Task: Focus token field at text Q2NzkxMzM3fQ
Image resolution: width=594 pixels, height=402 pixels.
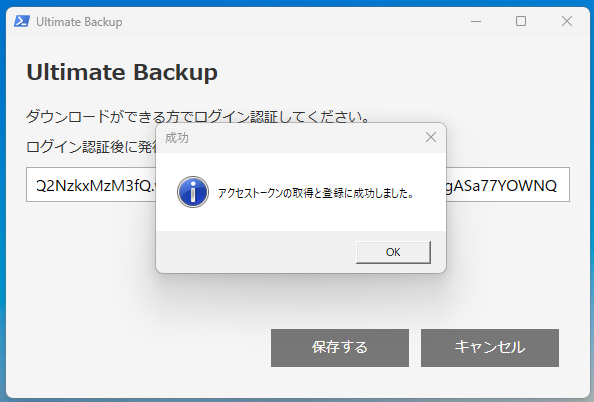Action: point(95,185)
